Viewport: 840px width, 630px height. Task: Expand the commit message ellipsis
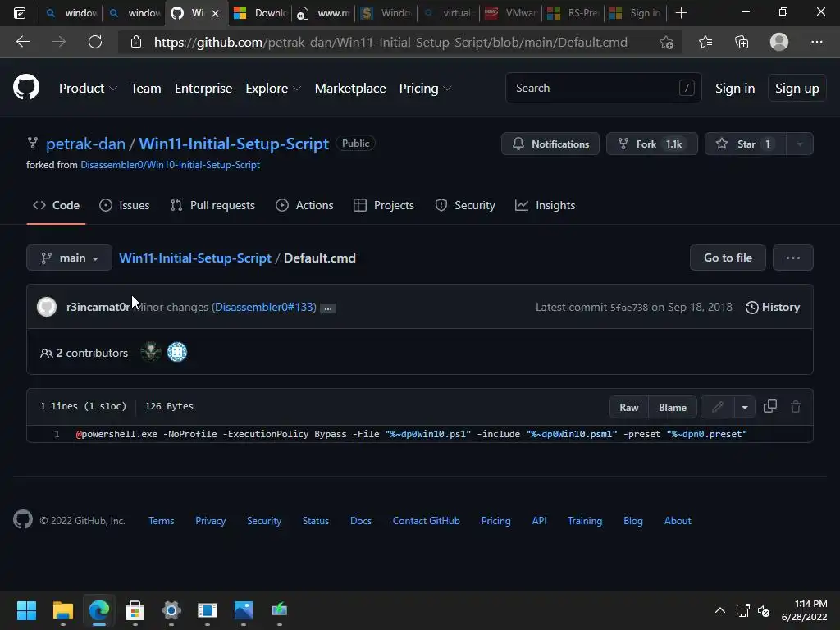[x=328, y=308]
